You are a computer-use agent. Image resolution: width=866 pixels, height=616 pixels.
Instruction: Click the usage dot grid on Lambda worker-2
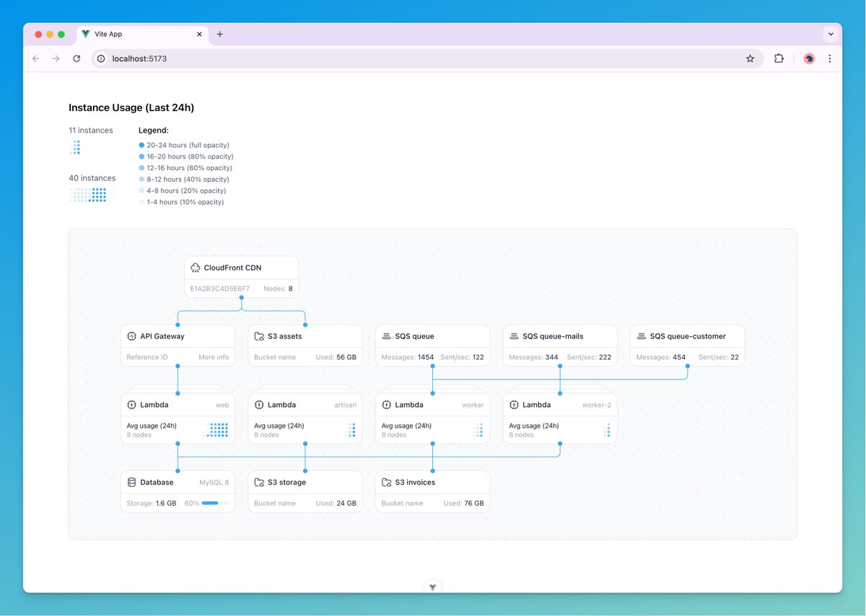pos(607,430)
